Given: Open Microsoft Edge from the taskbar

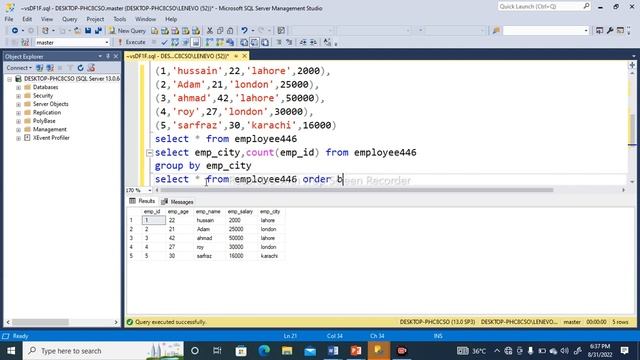Looking at the screenshot, I should tap(264, 351).
